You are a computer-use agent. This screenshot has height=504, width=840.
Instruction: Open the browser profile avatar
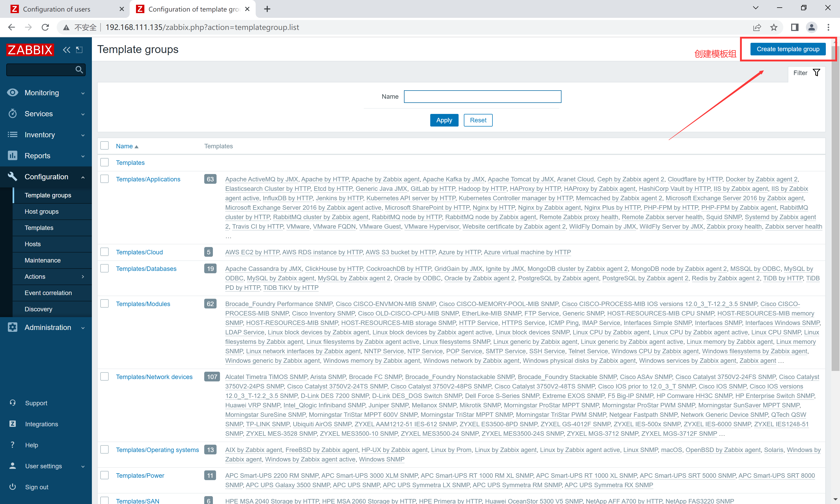point(811,27)
